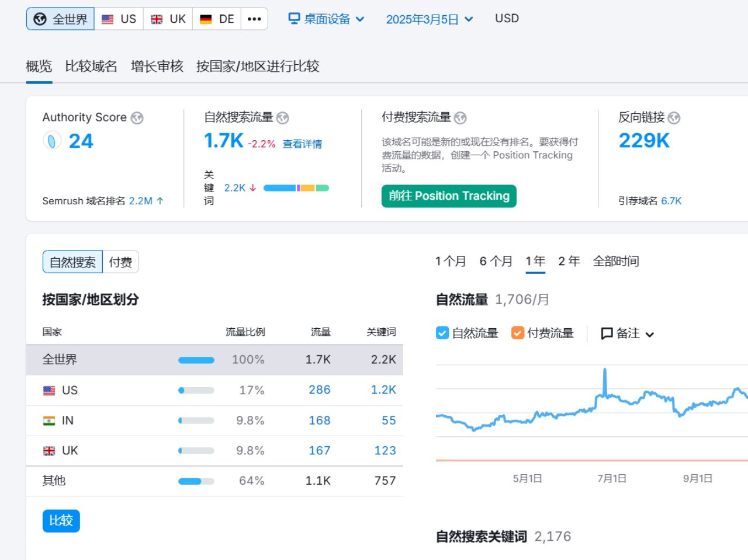Open US keywords value 1.2K
The height and width of the screenshot is (560, 748).
(383, 390)
